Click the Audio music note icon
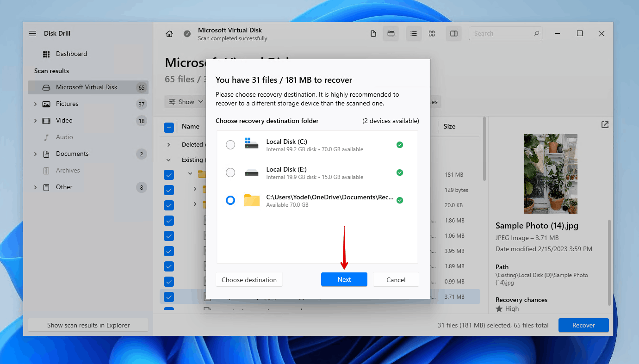The image size is (639, 364). pyautogui.click(x=46, y=137)
